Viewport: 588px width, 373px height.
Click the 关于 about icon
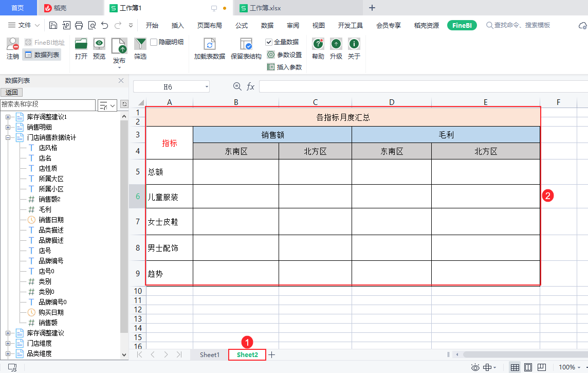(x=354, y=44)
